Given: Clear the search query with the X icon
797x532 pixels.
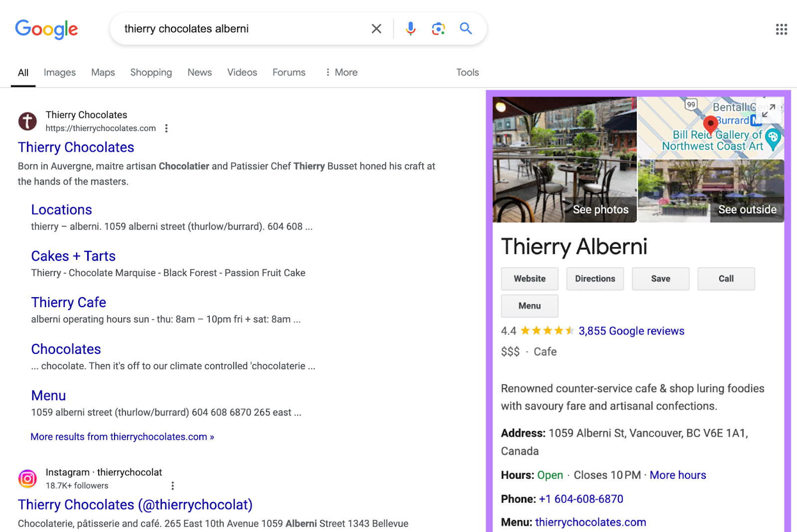Looking at the screenshot, I should (376, 28).
